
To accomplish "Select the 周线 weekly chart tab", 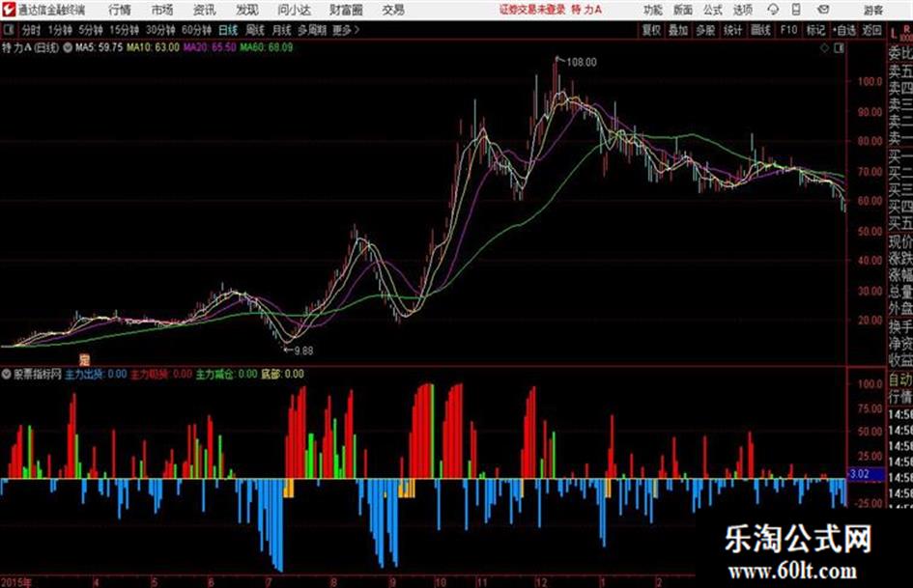I will click(x=255, y=30).
